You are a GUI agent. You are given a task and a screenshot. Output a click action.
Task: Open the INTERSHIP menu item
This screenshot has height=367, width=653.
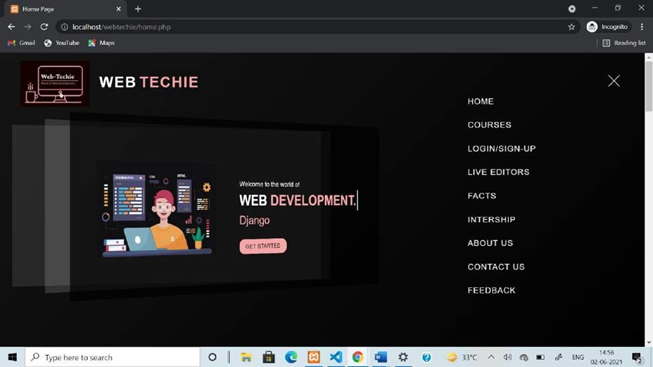click(x=491, y=220)
